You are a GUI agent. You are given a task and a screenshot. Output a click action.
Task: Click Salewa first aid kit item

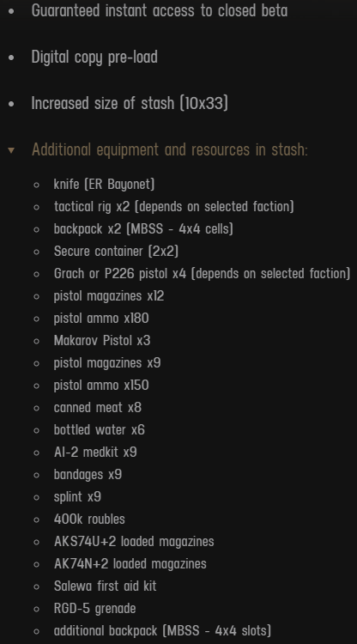pos(105,586)
